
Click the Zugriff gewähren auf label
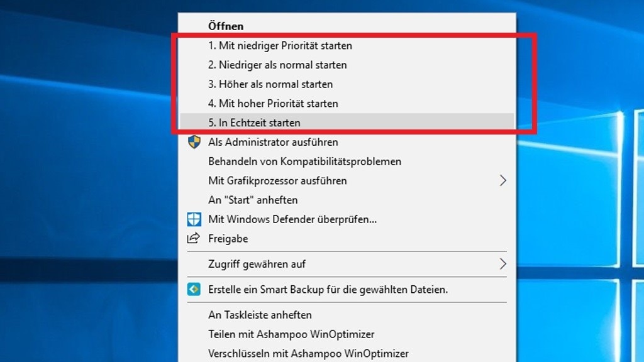pos(257,264)
